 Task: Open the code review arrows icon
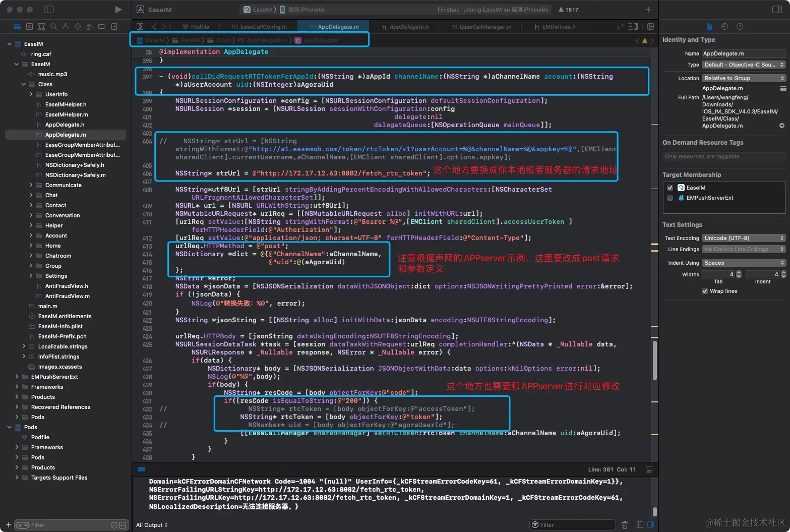click(621, 27)
